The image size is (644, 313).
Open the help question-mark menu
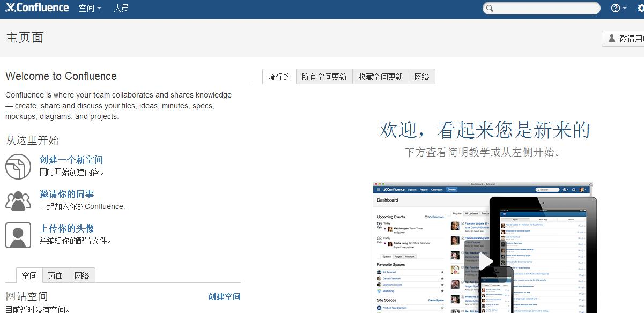coord(618,8)
